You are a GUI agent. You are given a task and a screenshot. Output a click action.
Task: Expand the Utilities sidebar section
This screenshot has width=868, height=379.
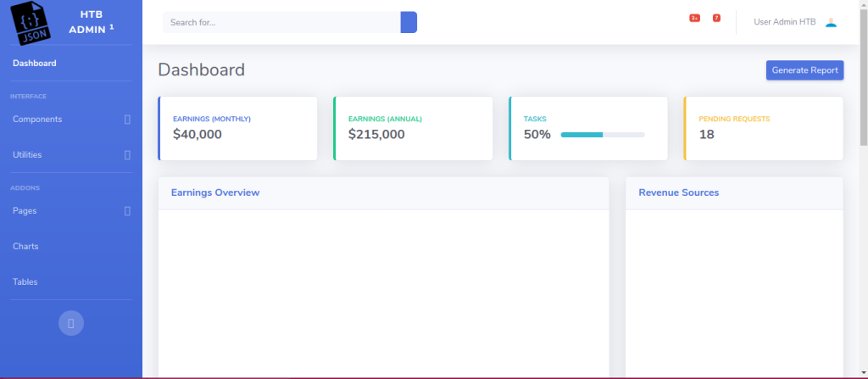click(70, 155)
